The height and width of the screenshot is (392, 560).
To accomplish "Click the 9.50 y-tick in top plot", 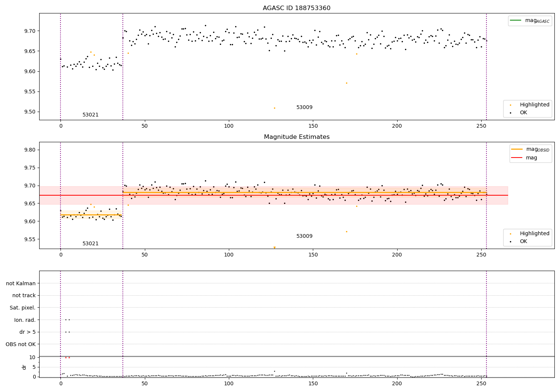I will pos(29,112).
